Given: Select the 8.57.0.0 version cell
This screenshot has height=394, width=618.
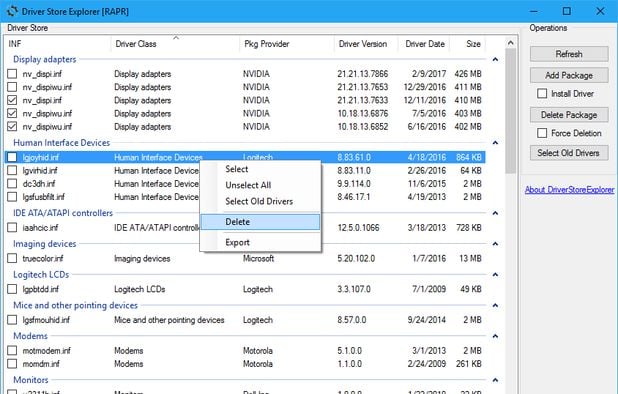Looking at the screenshot, I should pos(352,320).
